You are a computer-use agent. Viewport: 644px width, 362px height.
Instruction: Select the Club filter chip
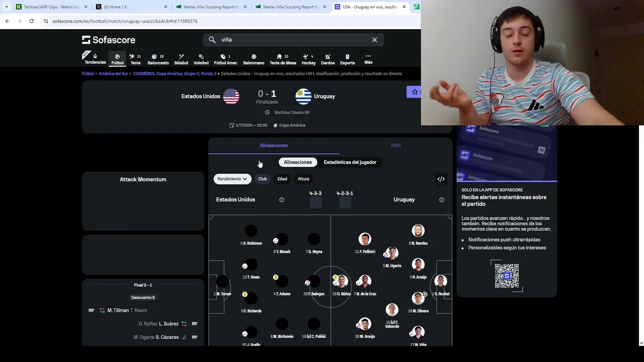(x=263, y=179)
